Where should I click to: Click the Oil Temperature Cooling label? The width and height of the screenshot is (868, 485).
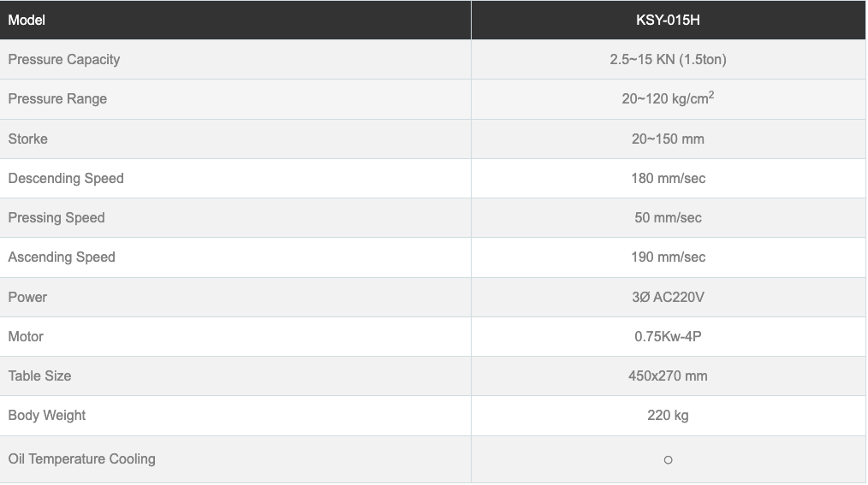(x=82, y=458)
